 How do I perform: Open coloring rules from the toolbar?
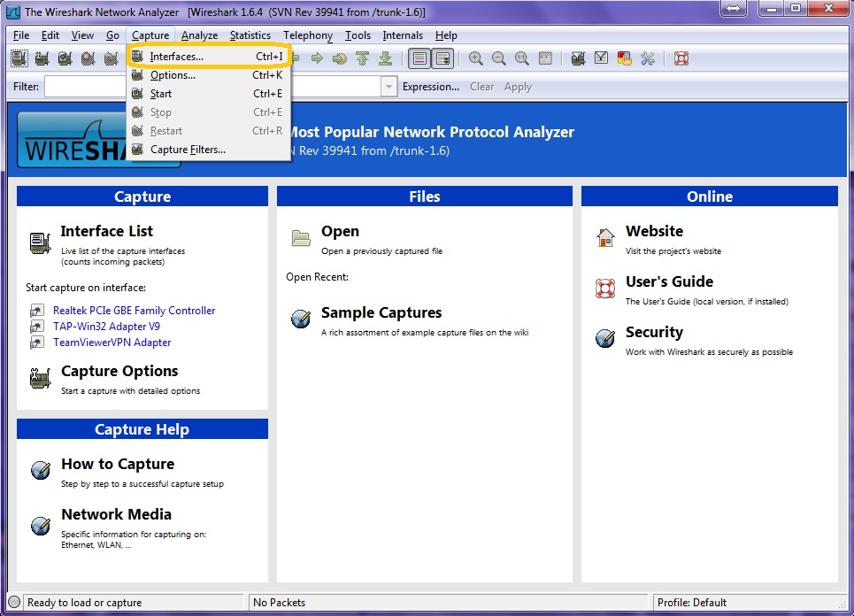point(625,59)
